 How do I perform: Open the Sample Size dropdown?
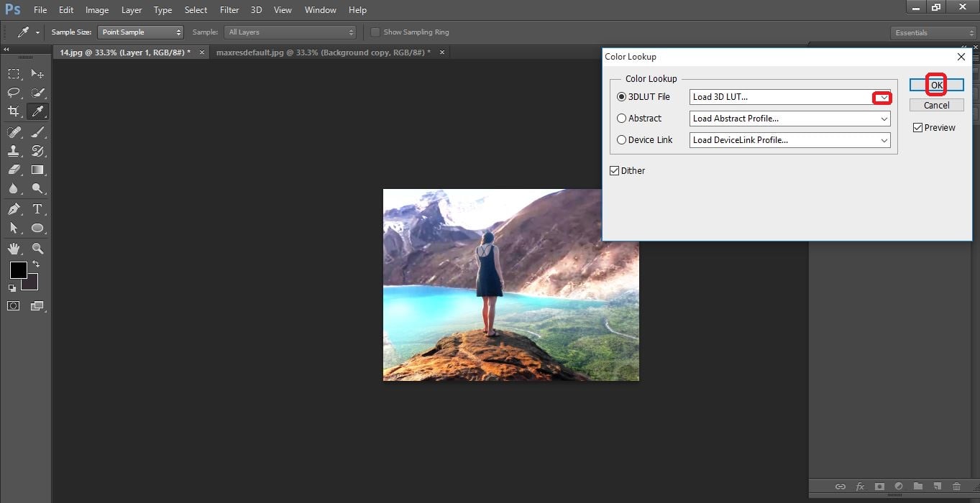pos(140,32)
